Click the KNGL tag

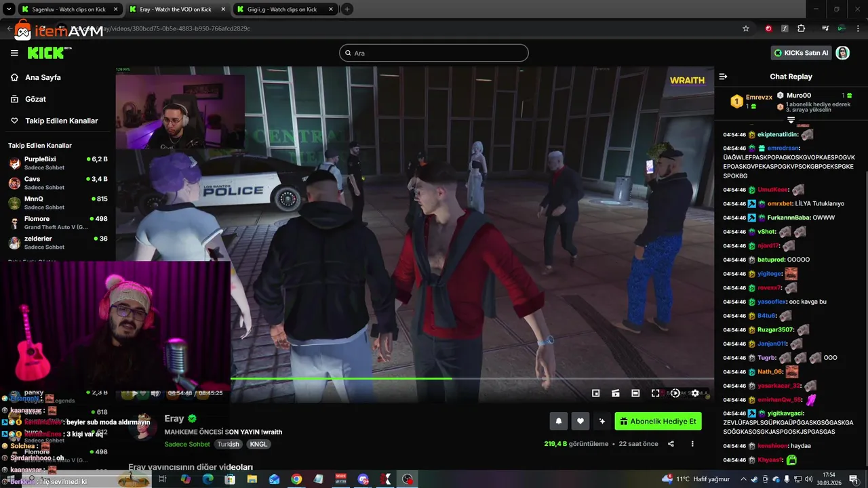click(258, 444)
